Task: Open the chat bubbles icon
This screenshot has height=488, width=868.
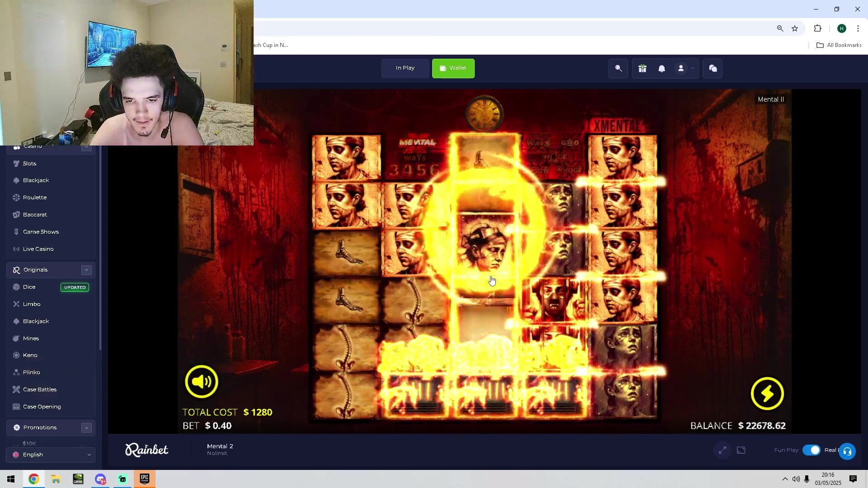Action: click(713, 68)
